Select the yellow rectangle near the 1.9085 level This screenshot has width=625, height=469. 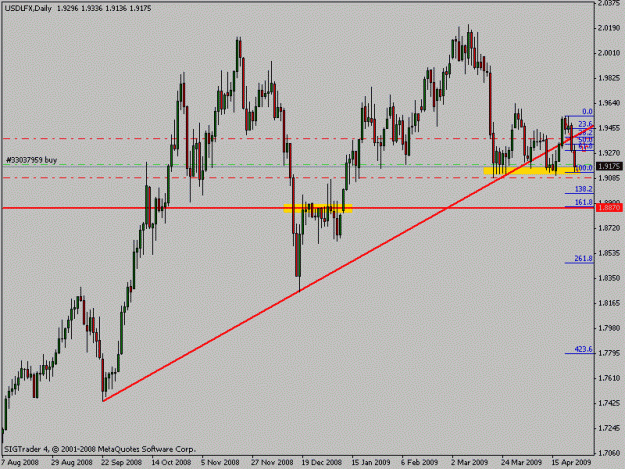coord(532,171)
